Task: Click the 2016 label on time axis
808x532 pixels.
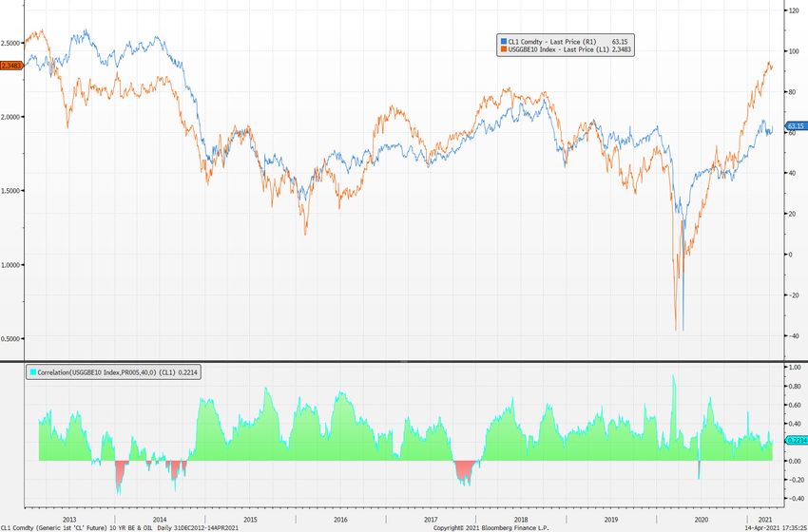Action: [340, 519]
